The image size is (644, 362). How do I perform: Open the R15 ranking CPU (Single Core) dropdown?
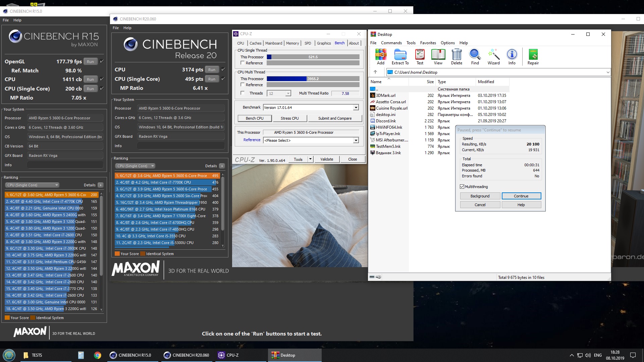32,185
